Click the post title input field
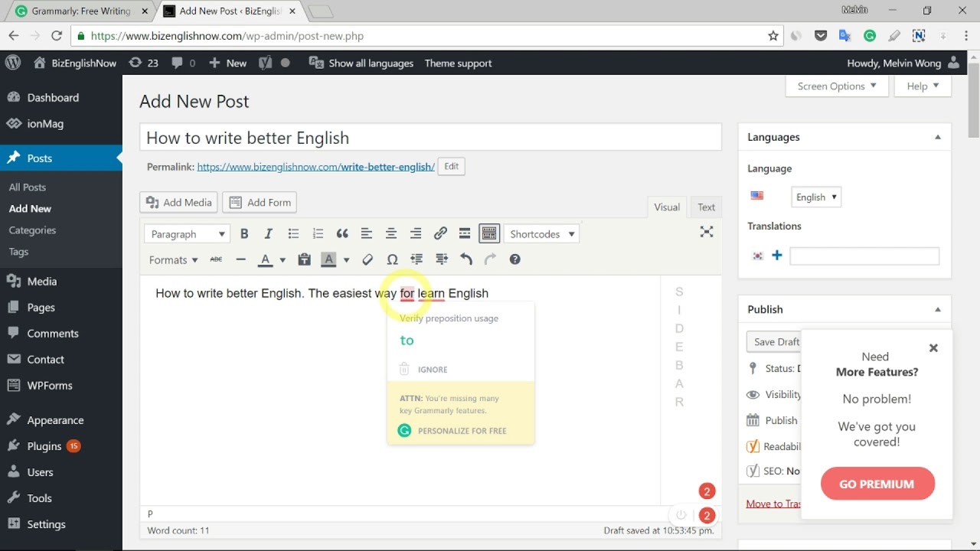980x551 pixels. 431,138
